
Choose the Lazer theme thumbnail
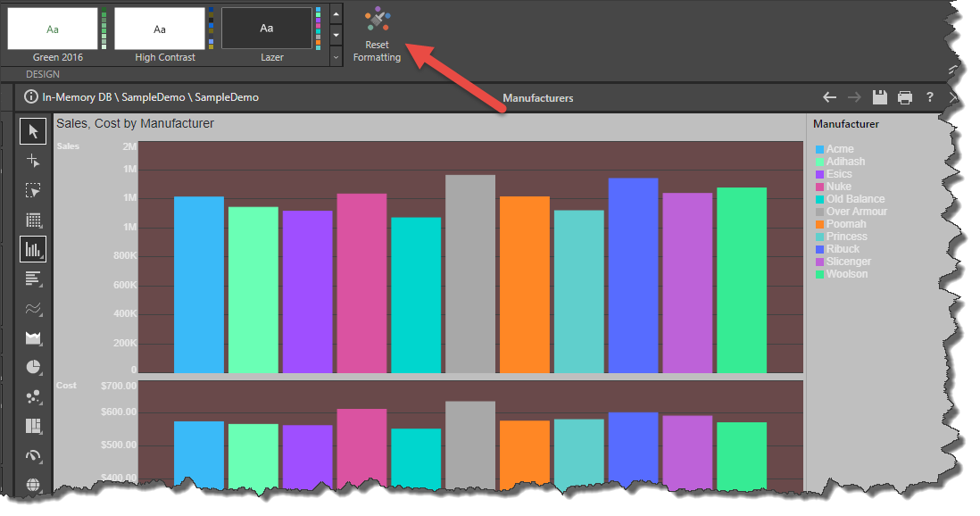point(267,29)
